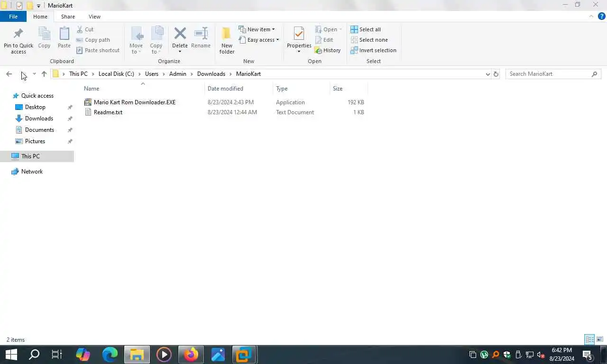Select This PC in navigation pane
This screenshot has width=607, height=364.
click(30, 156)
